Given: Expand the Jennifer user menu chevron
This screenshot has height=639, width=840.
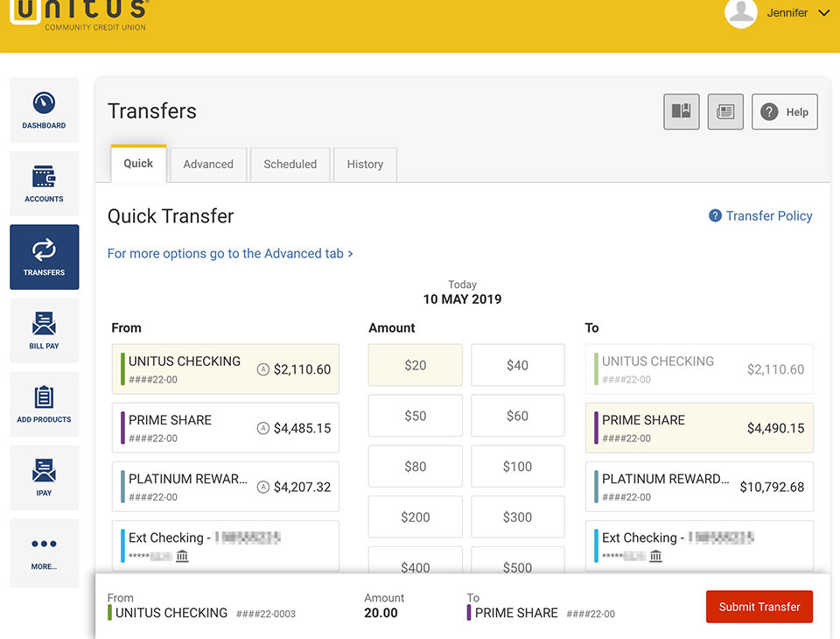Looking at the screenshot, I should 823,13.
